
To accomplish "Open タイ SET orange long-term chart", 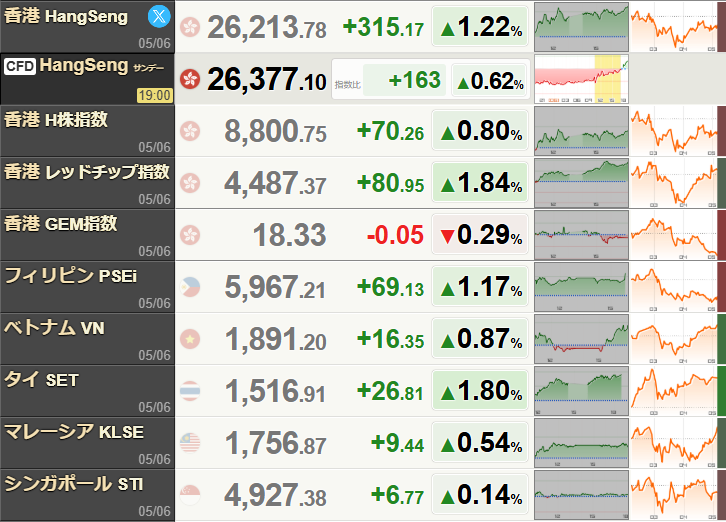I will (x=674, y=391).
